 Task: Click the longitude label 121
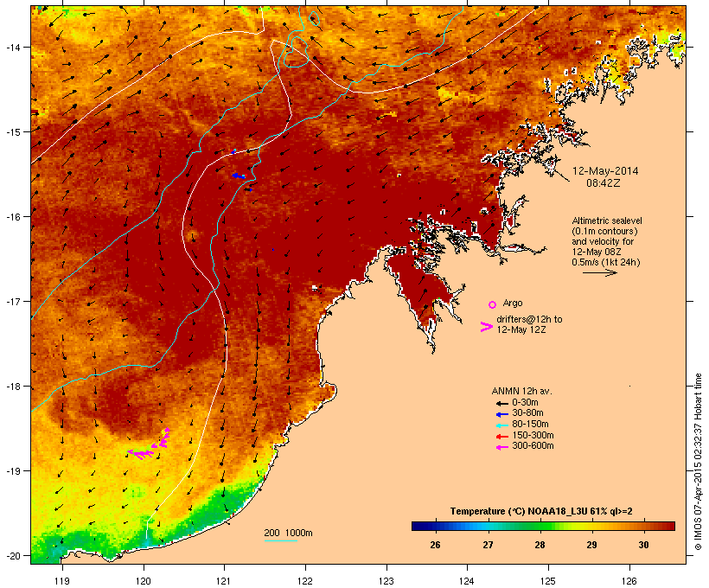coord(224,581)
